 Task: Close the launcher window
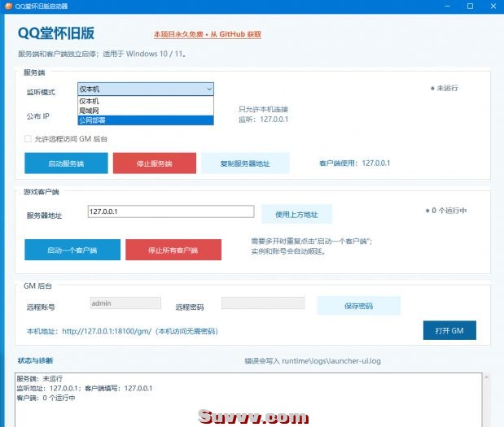point(493,7)
